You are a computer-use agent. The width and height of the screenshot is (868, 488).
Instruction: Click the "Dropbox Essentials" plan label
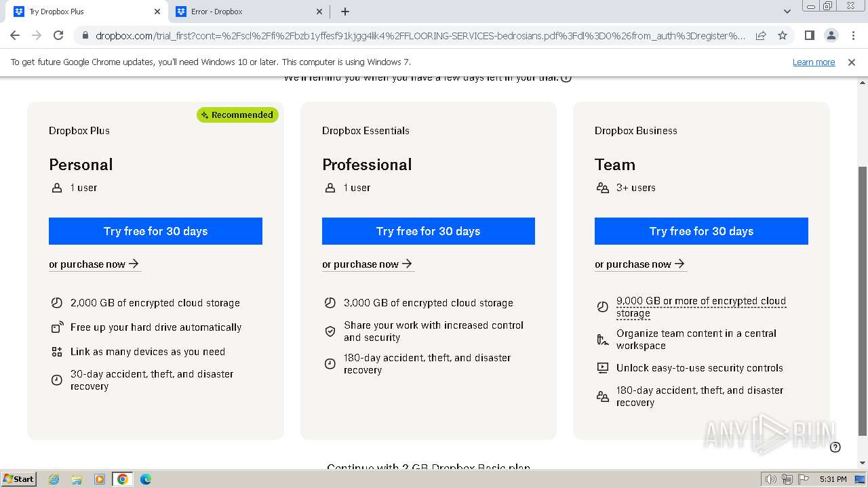[366, 131]
